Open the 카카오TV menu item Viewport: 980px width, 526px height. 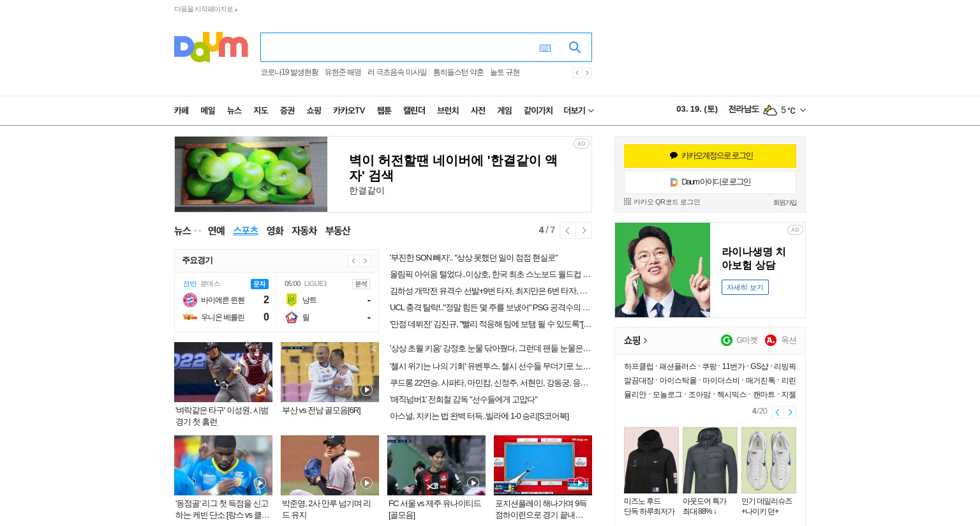(x=349, y=110)
